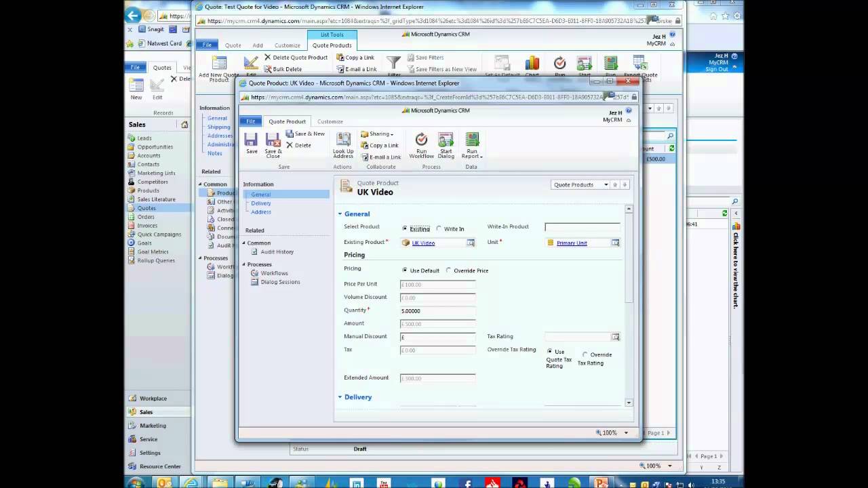Click Delete Quote Product in Quote window
868x488 pixels.
296,58
